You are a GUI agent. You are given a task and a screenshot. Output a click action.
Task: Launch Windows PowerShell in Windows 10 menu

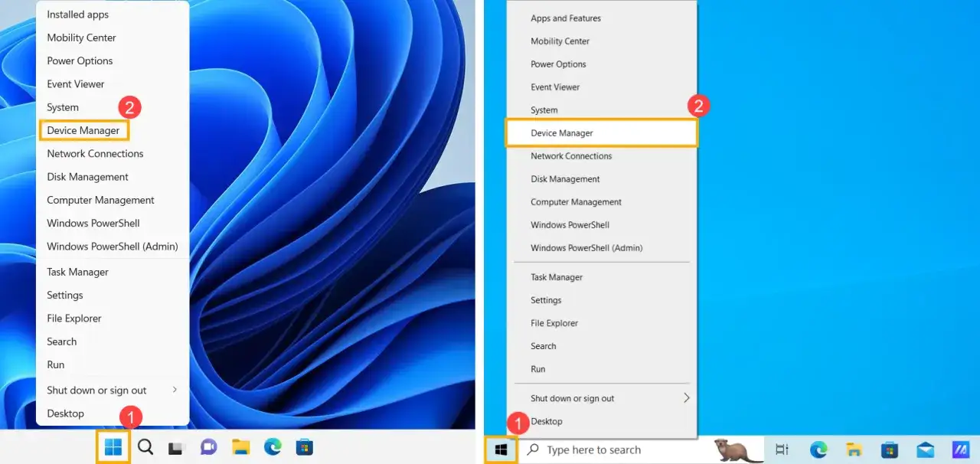pyautogui.click(x=602, y=225)
